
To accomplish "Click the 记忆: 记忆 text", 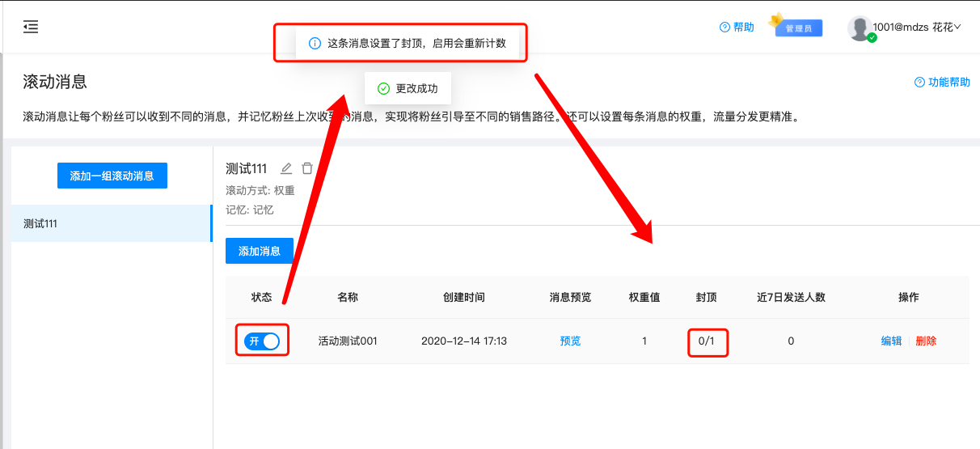I will (250, 210).
